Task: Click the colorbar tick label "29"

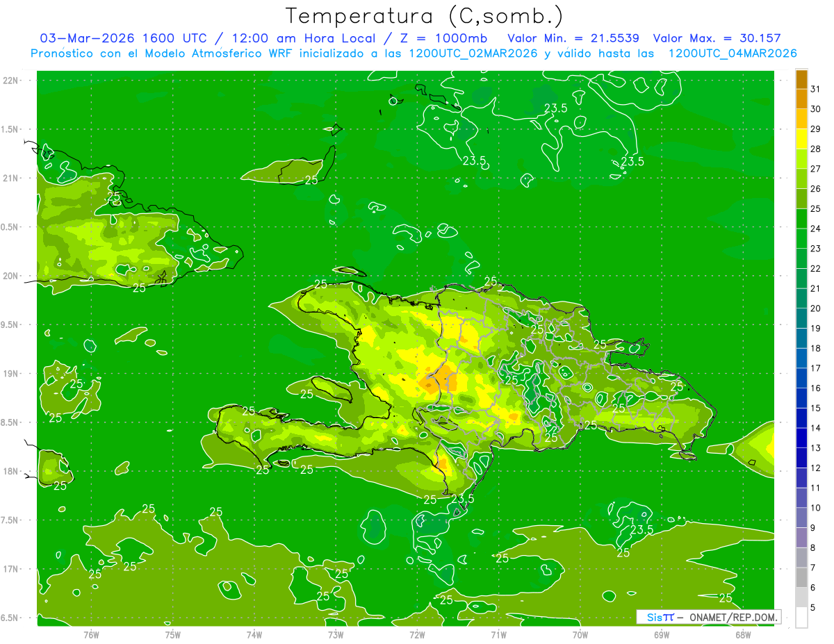Action: (x=816, y=129)
